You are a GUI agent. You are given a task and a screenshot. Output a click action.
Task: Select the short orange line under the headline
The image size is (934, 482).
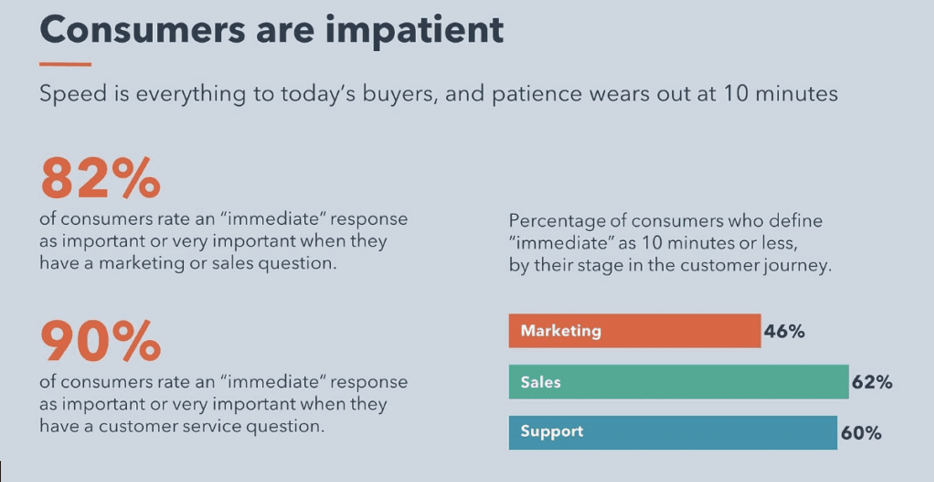[x=65, y=65]
